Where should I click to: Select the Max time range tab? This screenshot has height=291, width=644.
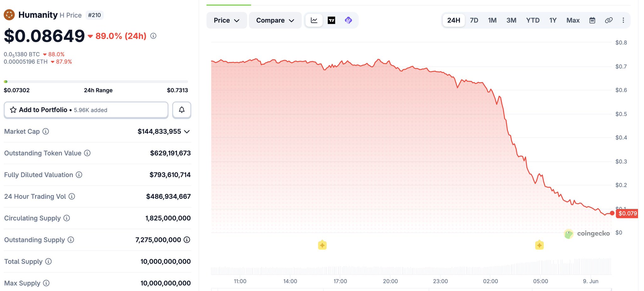[573, 20]
